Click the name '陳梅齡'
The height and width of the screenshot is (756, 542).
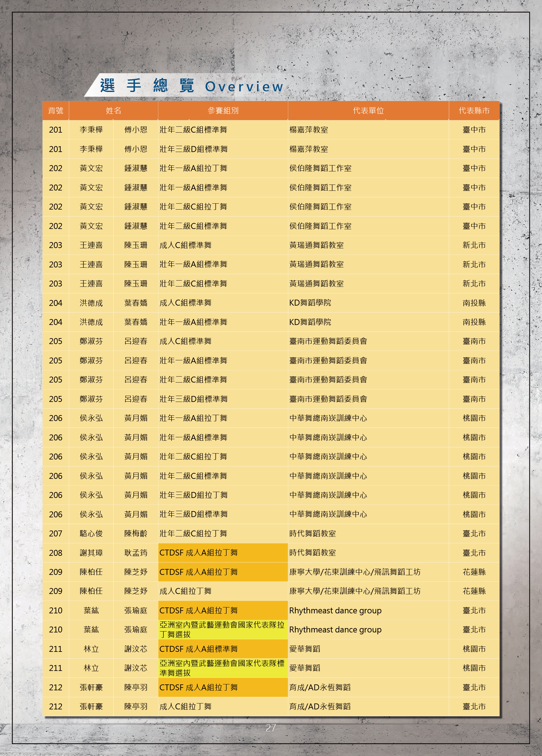(136, 534)
